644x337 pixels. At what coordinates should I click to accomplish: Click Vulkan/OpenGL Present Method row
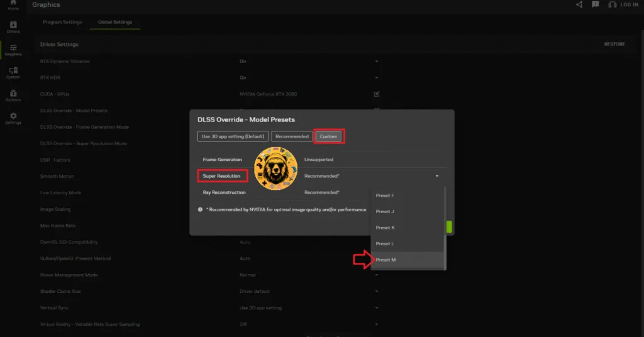point(75,258)
